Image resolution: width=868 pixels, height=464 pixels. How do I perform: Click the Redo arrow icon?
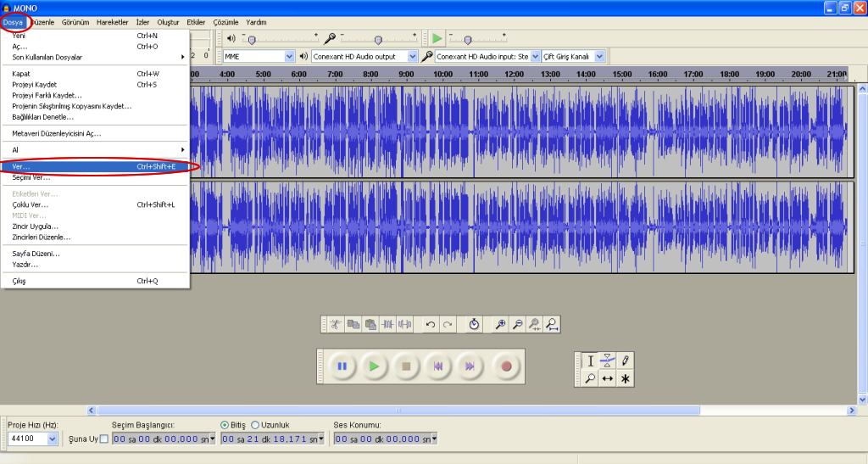pos(448,325)
